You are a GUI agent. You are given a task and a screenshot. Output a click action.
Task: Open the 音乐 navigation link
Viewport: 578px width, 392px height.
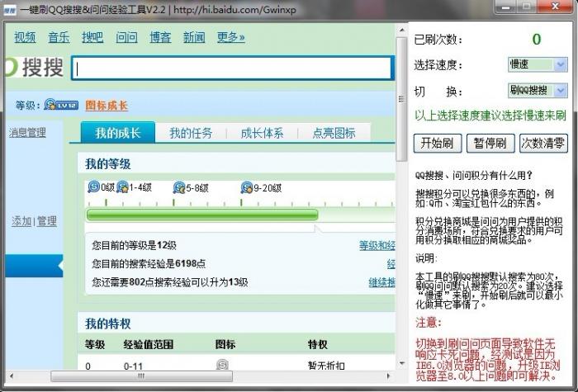(59, 37)
